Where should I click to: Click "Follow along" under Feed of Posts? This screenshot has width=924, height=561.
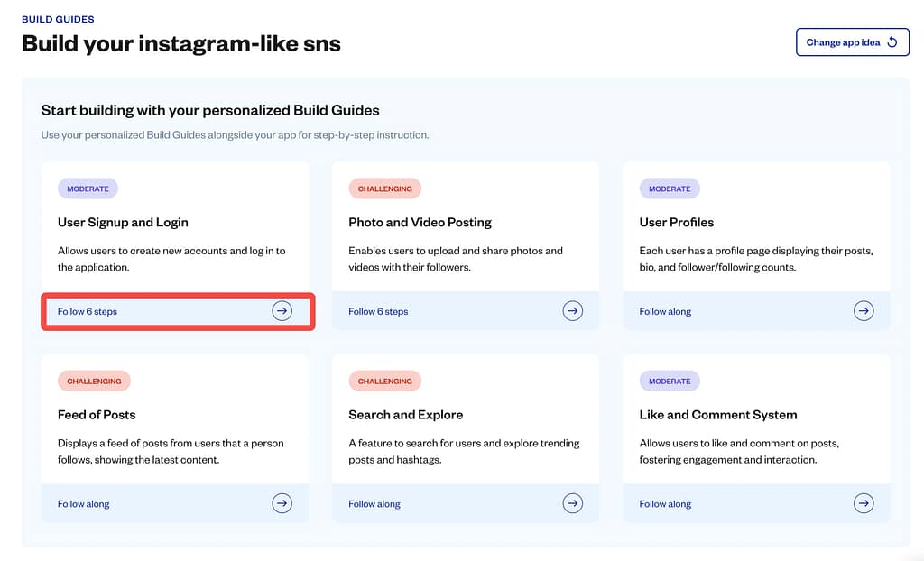(83, 504)
